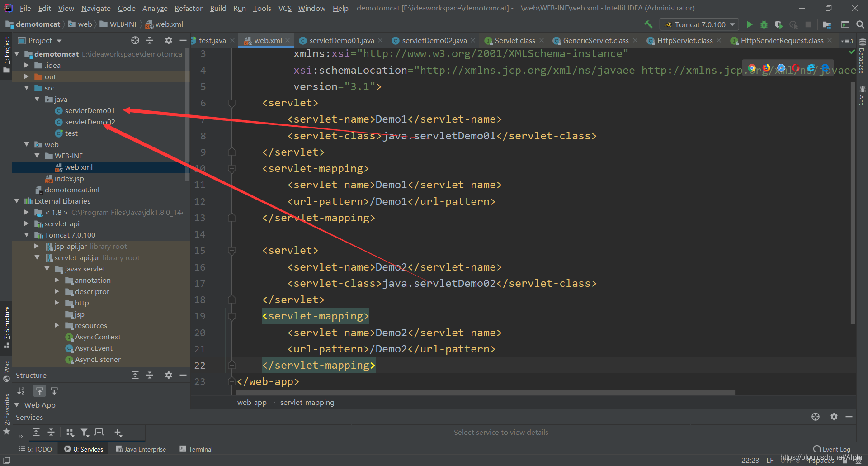Toggle autoscroll from source in Structure
868x466 pixels.
click(x=54, y=391)
